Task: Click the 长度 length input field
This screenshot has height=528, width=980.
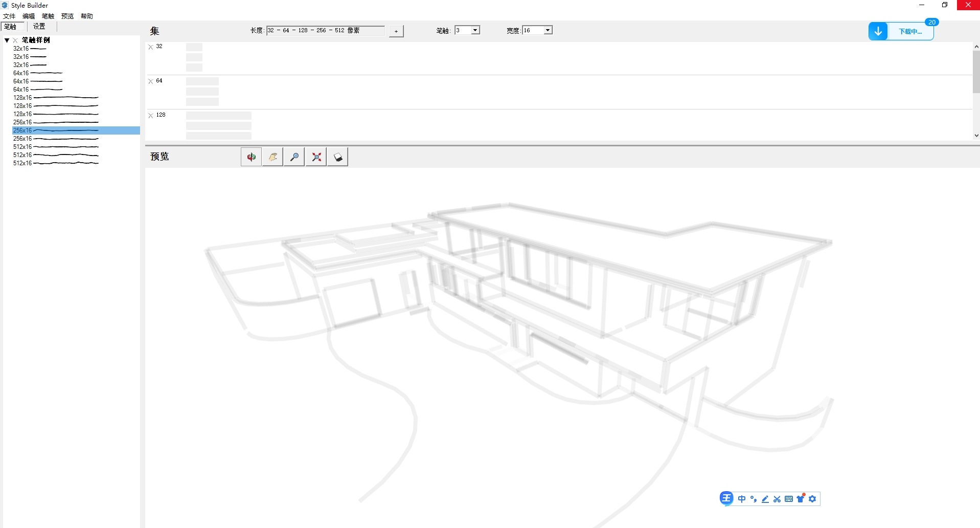Action: [325, 30]
